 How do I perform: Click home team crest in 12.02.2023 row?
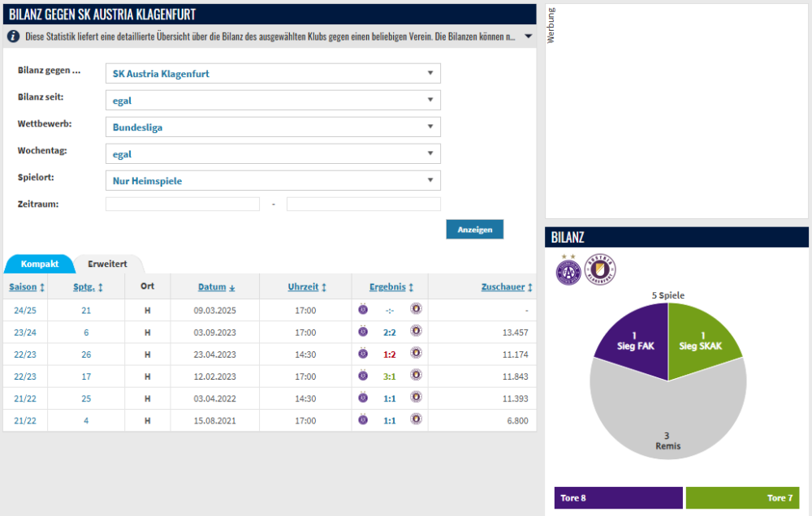(363, 376)
